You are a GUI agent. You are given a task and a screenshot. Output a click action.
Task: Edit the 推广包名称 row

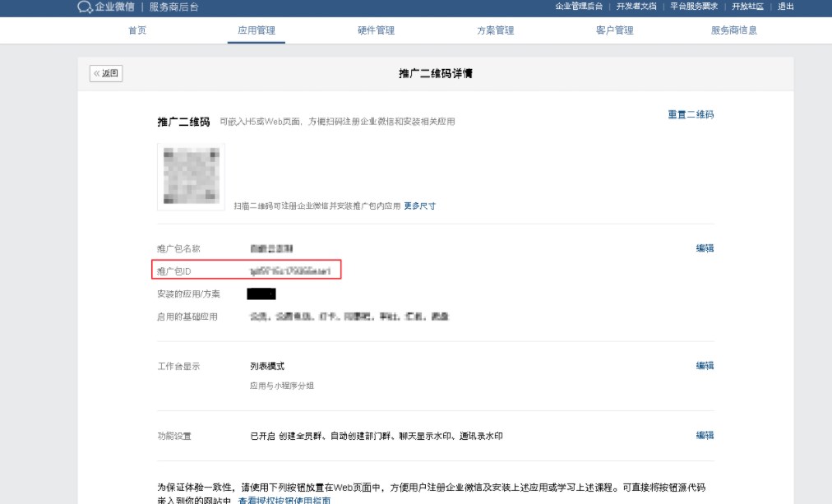(x=705, y=248)
